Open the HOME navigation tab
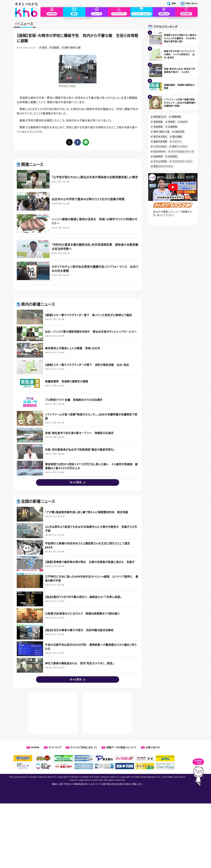 coord(52,12)
